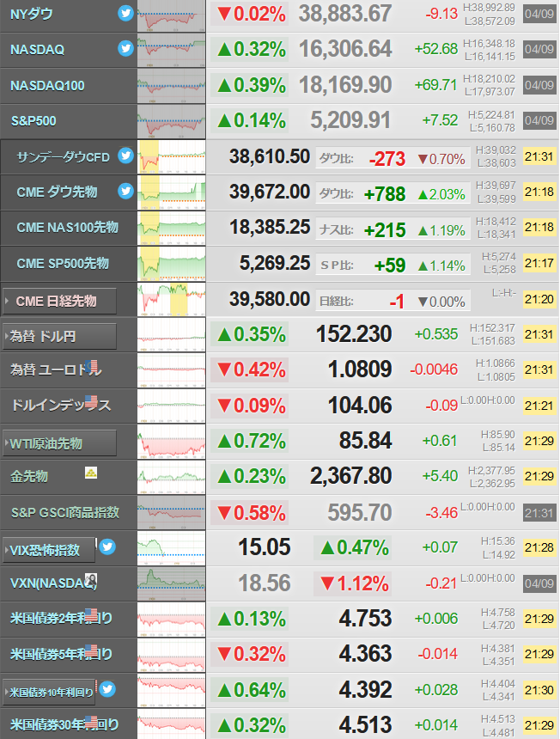Screen dimensions: 560x739
Task: Click the ダウ比 -273 value
Action: (387, 159)
